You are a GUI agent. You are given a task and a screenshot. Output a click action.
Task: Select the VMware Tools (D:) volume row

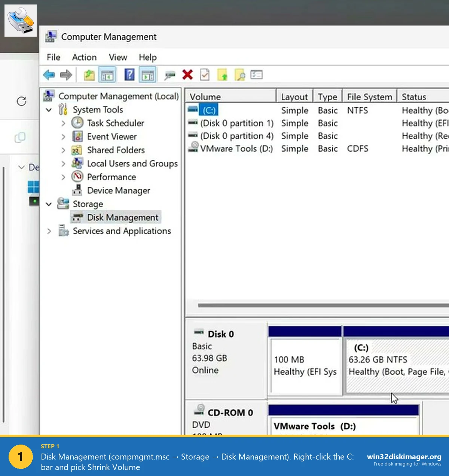tap(236, 148)
